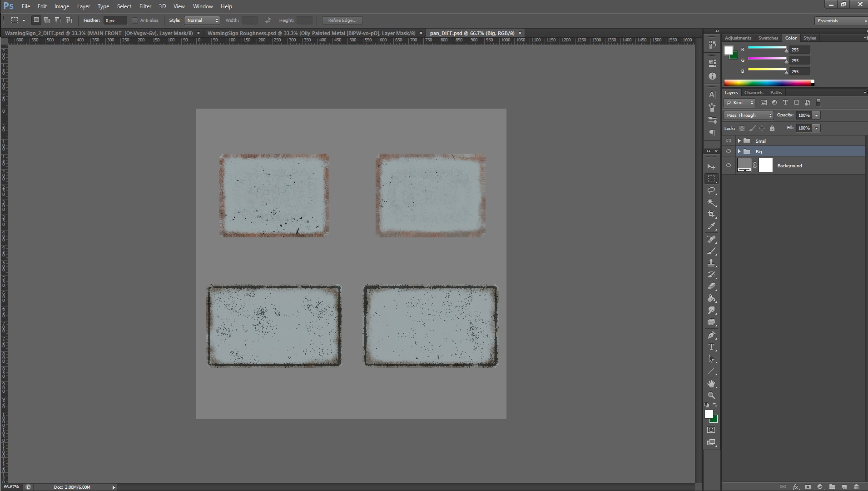Viewport: 868px width, 491px height.
Task: Open the Style dropdown set to Normal
Action: coord(202,20)
